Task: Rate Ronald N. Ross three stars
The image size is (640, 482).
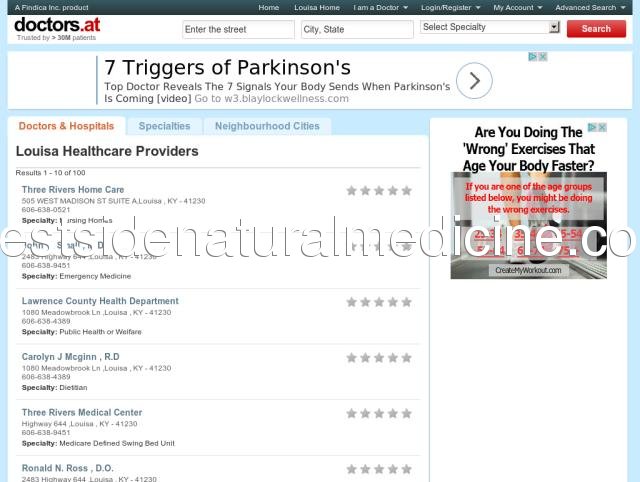Action: click(x=379, y=469)
